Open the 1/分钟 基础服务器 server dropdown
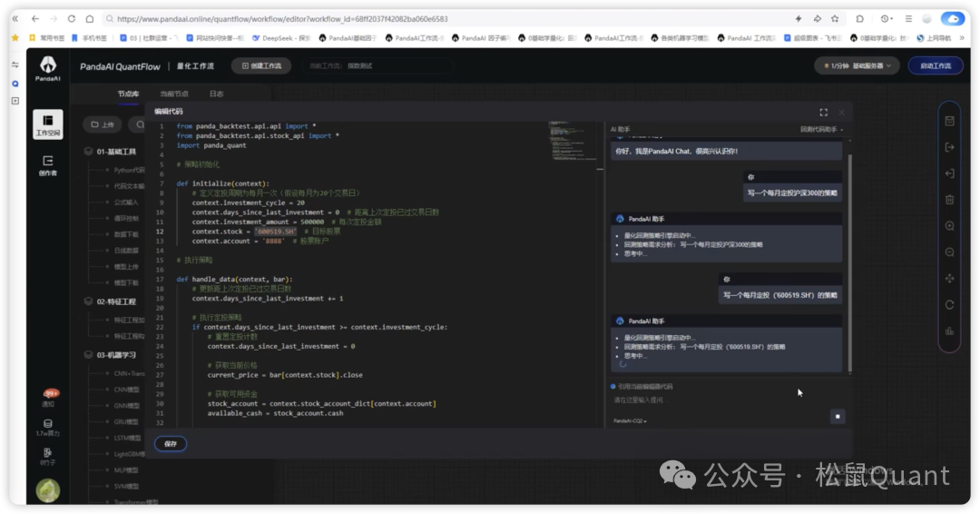980x514 pixels. 857,65
